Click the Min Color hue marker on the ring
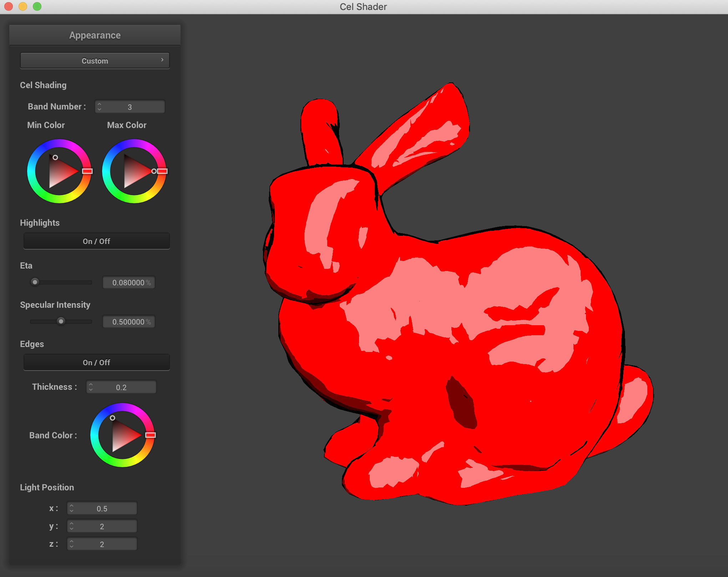This screenshot has width=728, height=577. [x=87, y=171]
